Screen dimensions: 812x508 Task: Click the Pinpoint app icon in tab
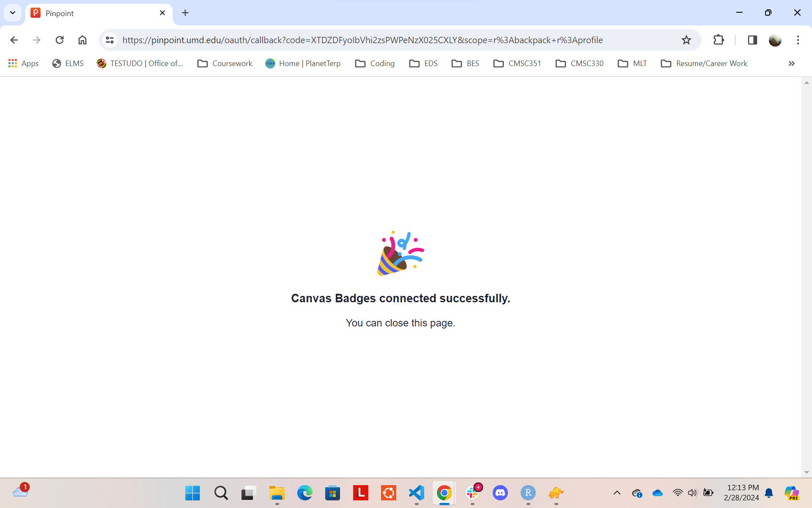click(36, 13)
